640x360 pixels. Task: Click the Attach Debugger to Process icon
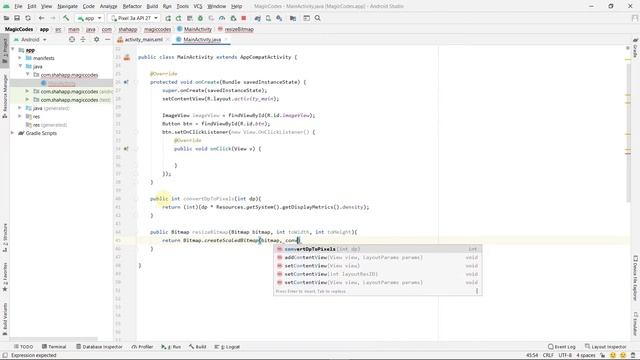point(233,18)
